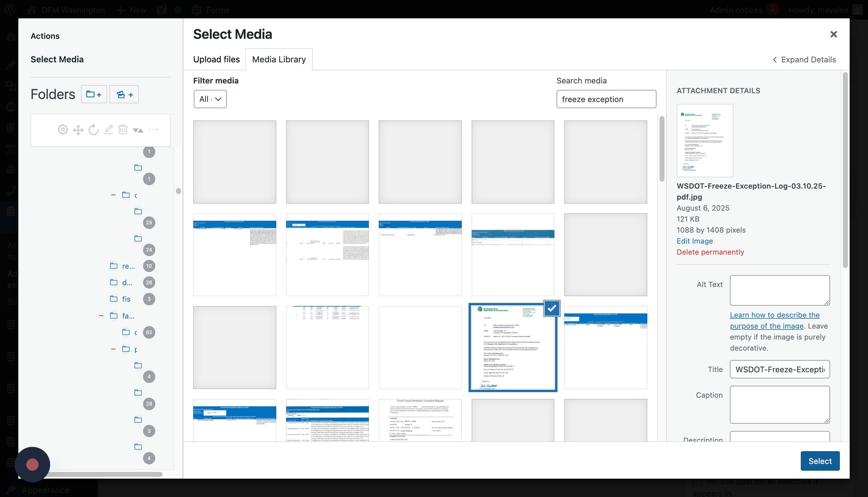
Task: Click the sort folders triangles icon
Action: click(138, 130)
